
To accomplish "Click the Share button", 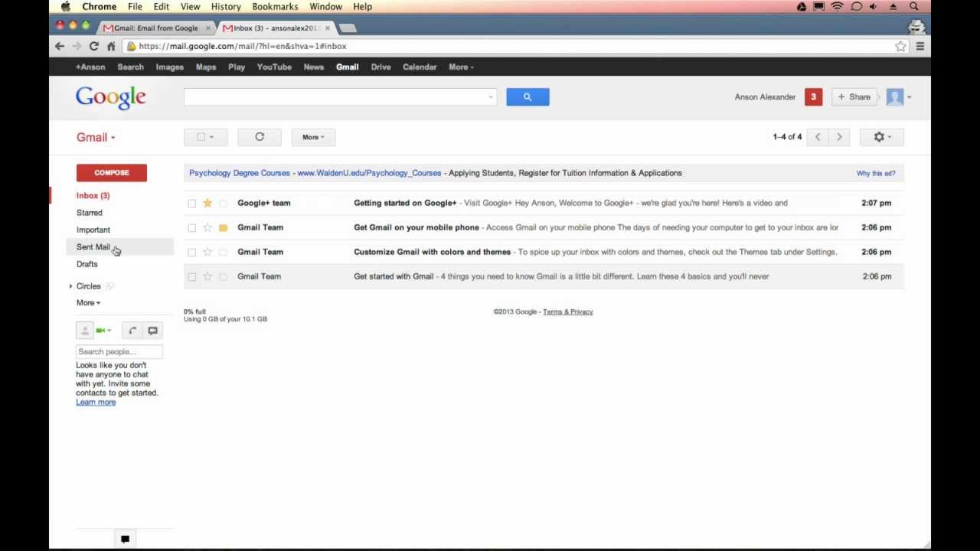I will point(854,97).
